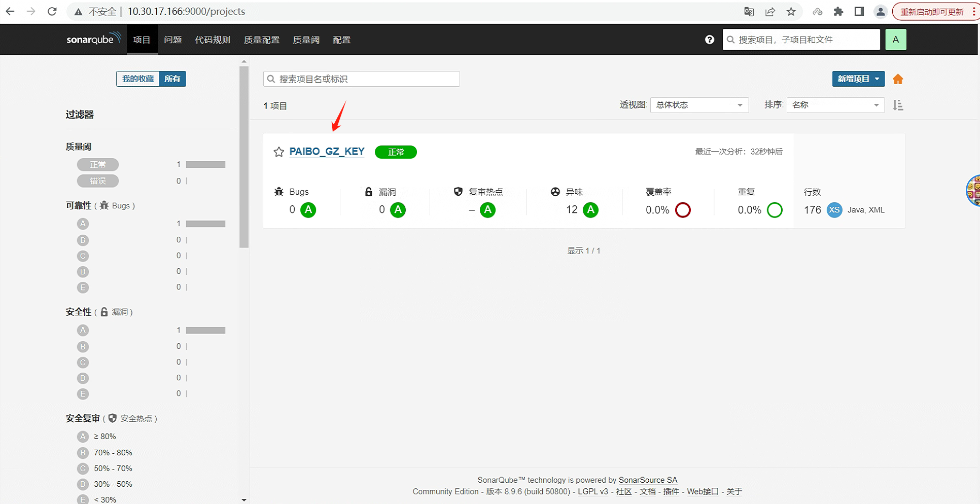Click the XS size badge

coord(834,209)
